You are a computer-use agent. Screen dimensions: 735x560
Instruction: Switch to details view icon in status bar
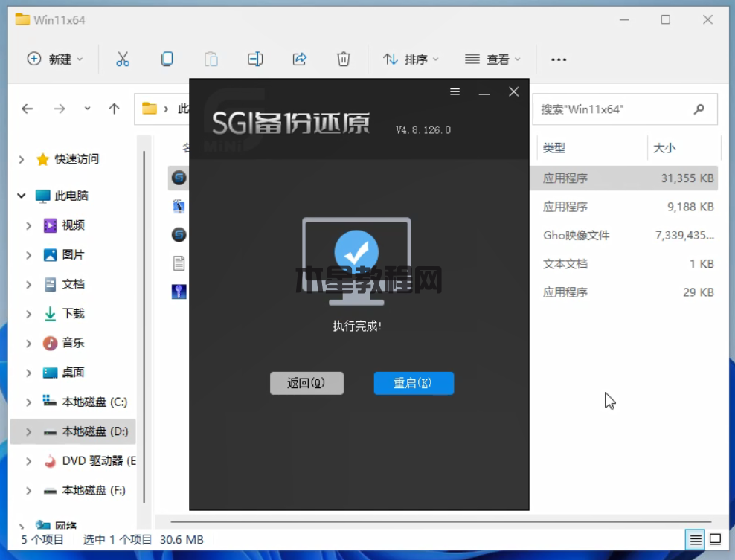pyautogui.click(x=695, y=540)
